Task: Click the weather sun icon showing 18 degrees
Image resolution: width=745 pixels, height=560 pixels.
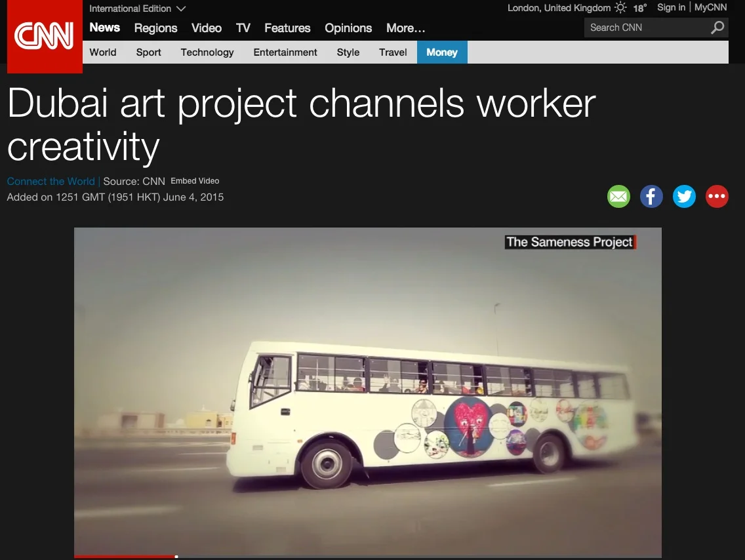Action: point(620,8)
